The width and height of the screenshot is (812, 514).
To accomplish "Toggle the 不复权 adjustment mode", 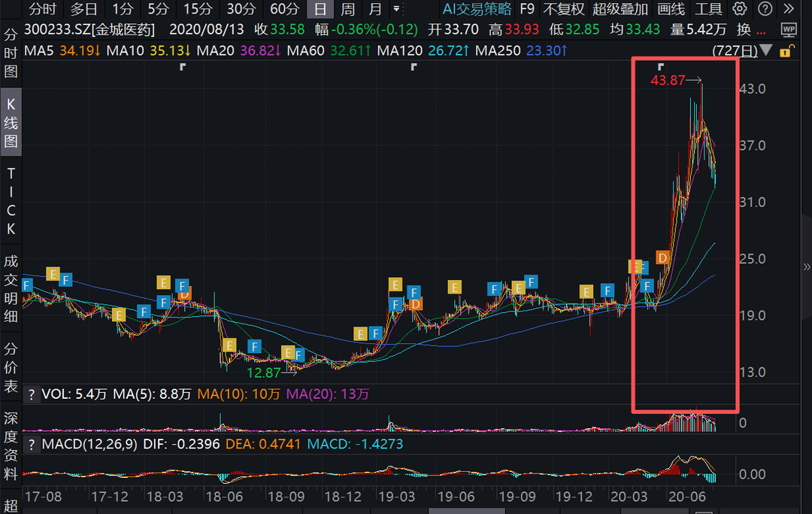I will pyautogui.click(x=563, y=9).
